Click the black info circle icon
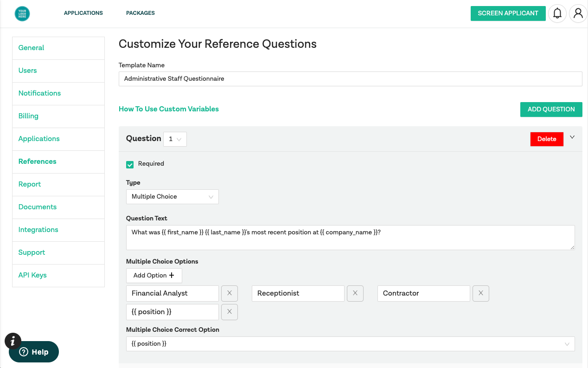 tap(13, 341)
